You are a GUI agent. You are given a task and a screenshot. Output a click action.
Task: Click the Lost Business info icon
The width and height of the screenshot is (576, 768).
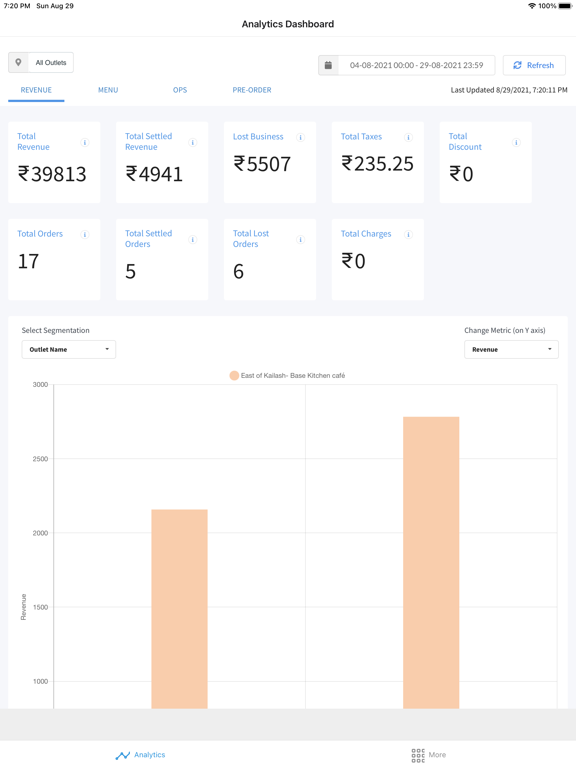(x=300, y=137)
